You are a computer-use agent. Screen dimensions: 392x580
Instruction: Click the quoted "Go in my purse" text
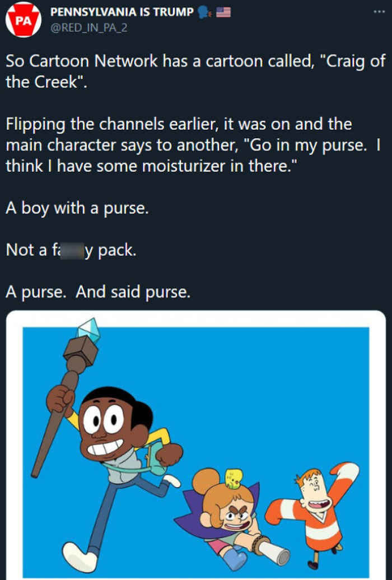tap(309, 145)
